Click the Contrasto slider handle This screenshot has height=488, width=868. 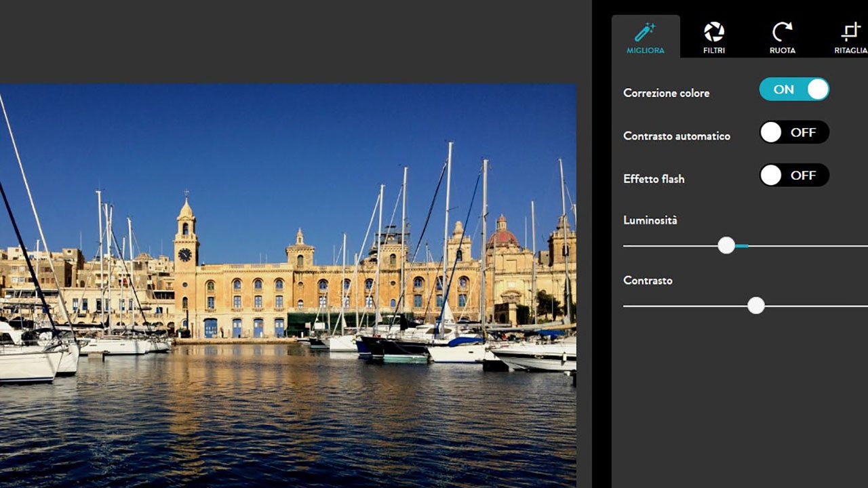point(756,306)
